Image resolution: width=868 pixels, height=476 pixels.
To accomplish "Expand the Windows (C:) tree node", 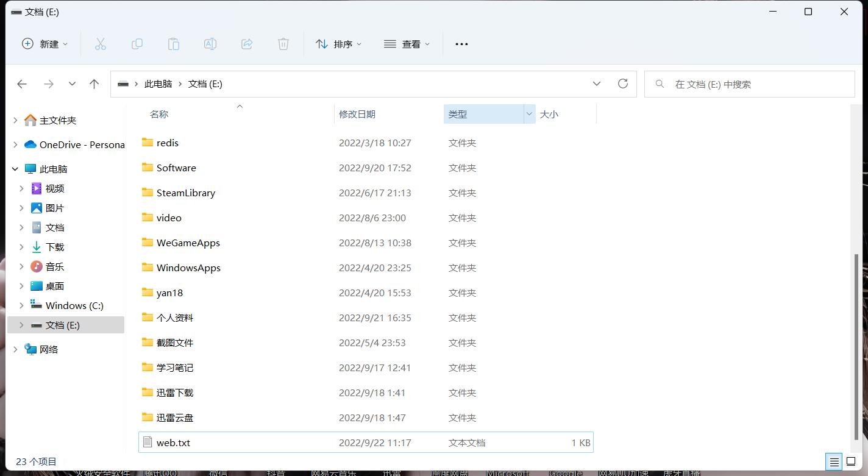I will point(21,305).
